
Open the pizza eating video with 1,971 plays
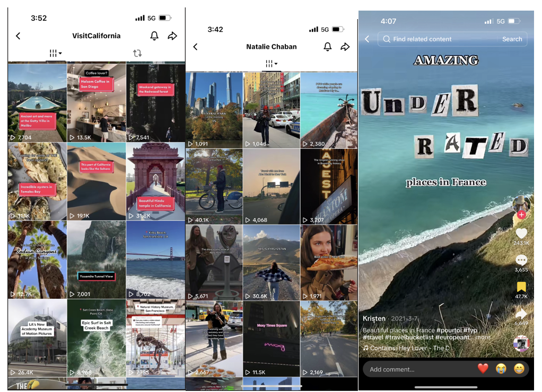click(x=329, y=263)
